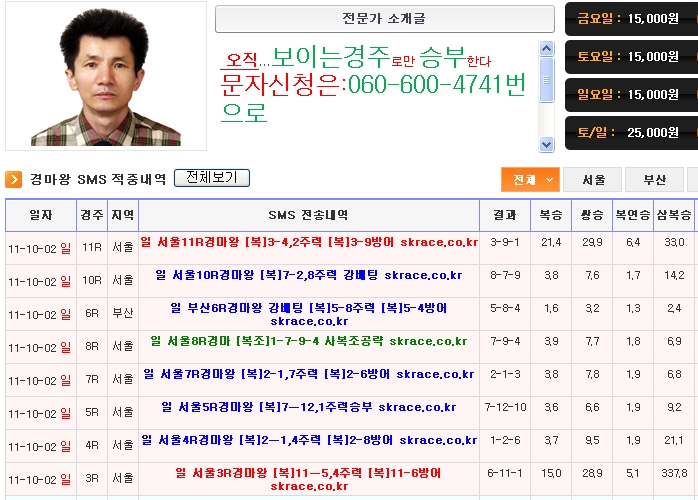Open the 서울8R경마 사복조공략 message link
This screenshot has height=500, width=698.
tap(309, 341)
